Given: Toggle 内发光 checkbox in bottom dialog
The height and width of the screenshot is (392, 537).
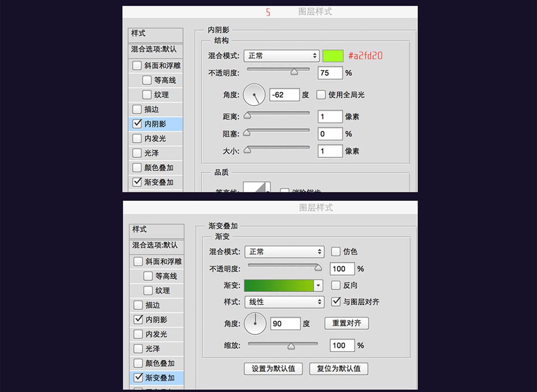Looking at the screenshot, I should click(x=138, y=334).
